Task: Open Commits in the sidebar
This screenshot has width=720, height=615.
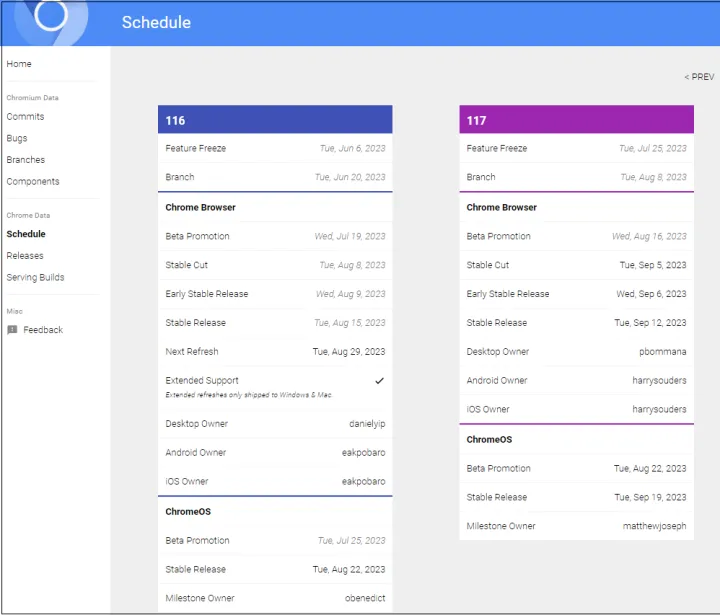Action: [25, 117]
